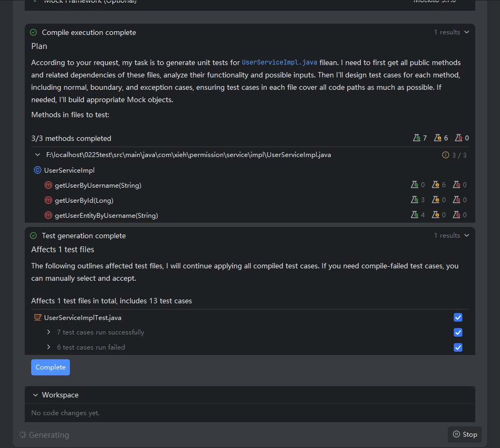Open the UserServiceImpl.java link in the plan
Screen dimensions: 500x448
click(x=280, y=63)
